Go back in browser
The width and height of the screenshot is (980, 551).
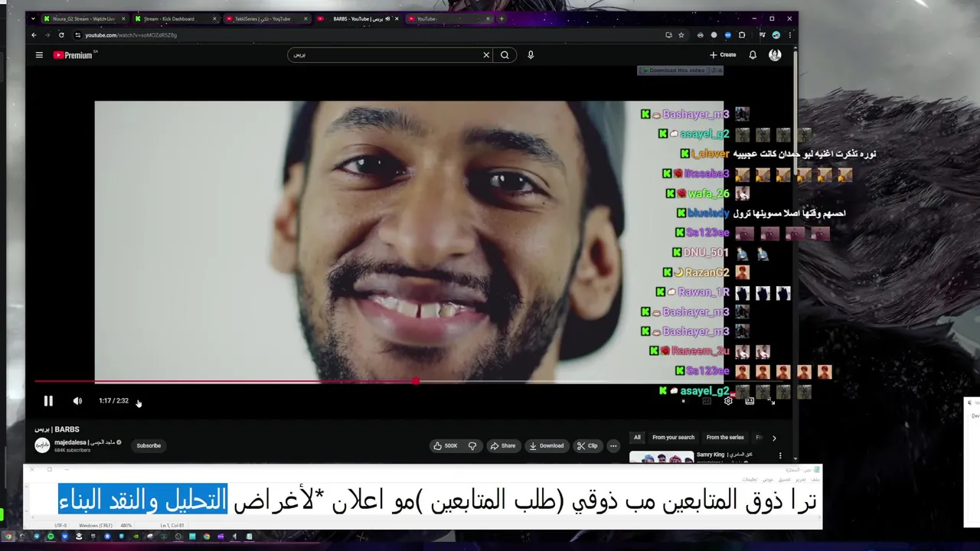34,35
